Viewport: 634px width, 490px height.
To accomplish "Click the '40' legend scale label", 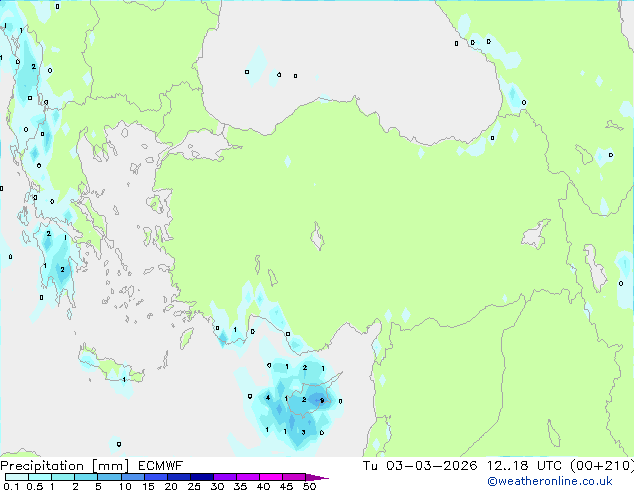I will point(264,486).
